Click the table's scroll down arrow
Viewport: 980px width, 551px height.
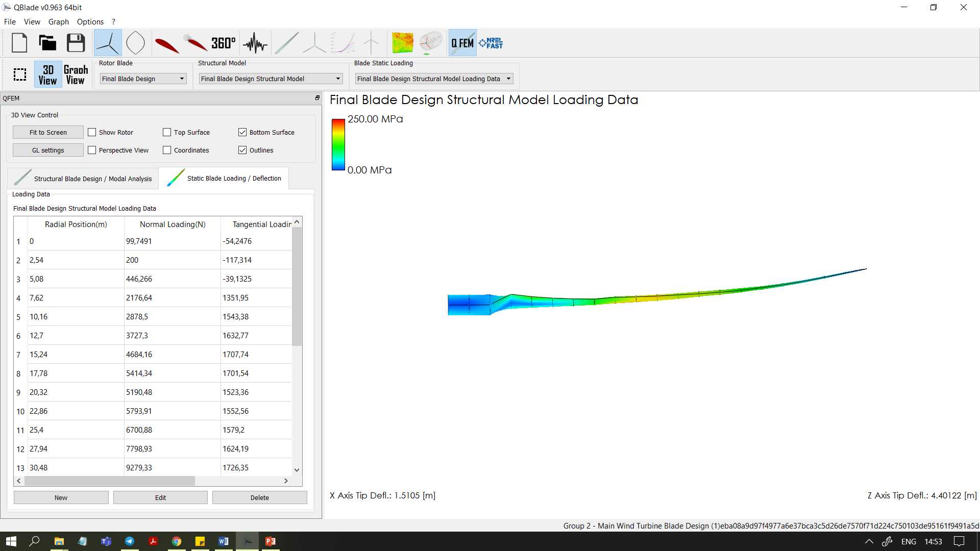(297, 470)
